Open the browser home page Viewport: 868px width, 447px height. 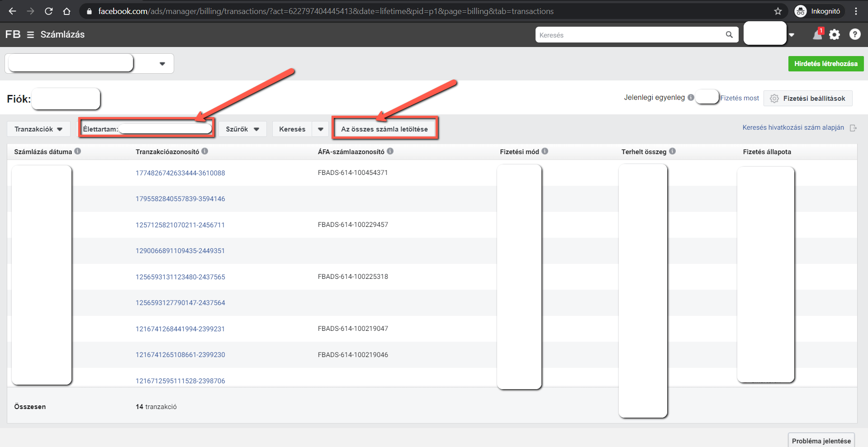[x=66, y=11]
